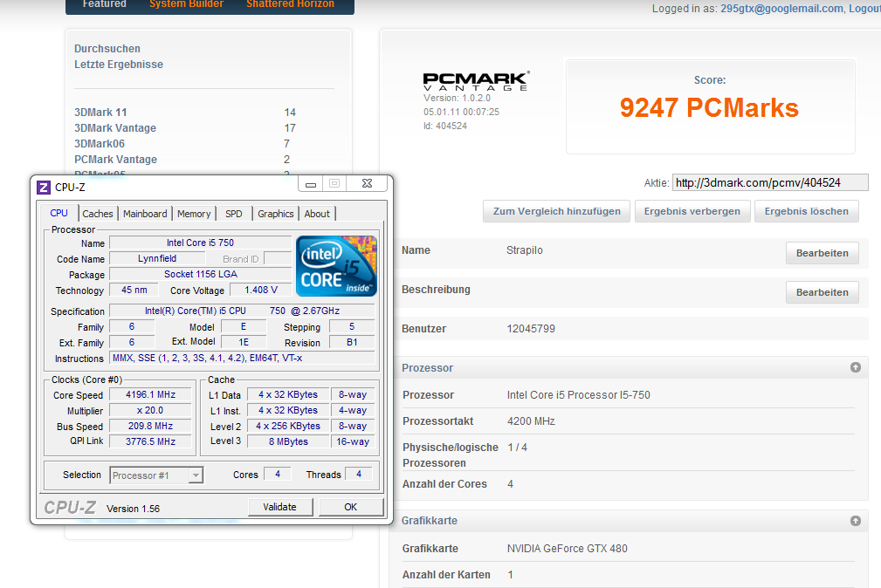881x588 pixels.
Task: Click Bearbeiten button next to Beschreibung
Action: (822, 292)
